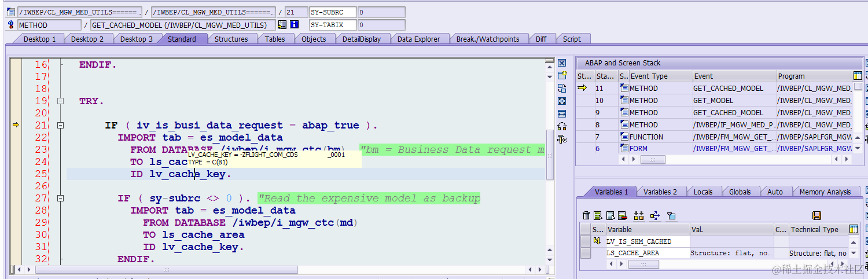Collapse the IF block at line 21

[60, 126]
